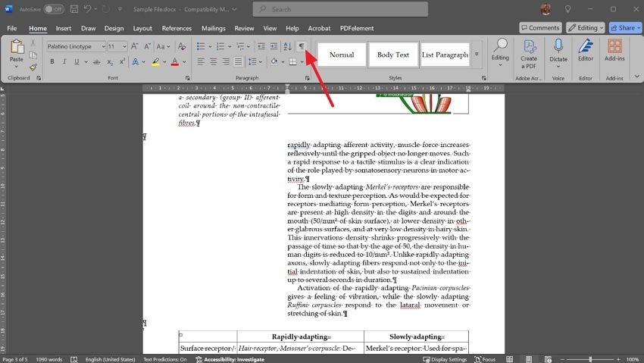Increase paragraph indent

[274, 46]
